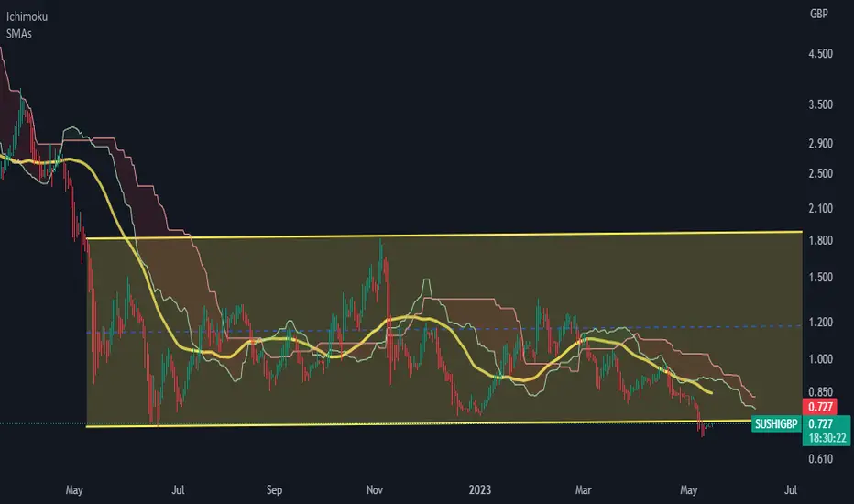The width and height of the screenshot is (854, 504).
Task: Click the Jul label left of Sep
Action: (x=178, y=490)
